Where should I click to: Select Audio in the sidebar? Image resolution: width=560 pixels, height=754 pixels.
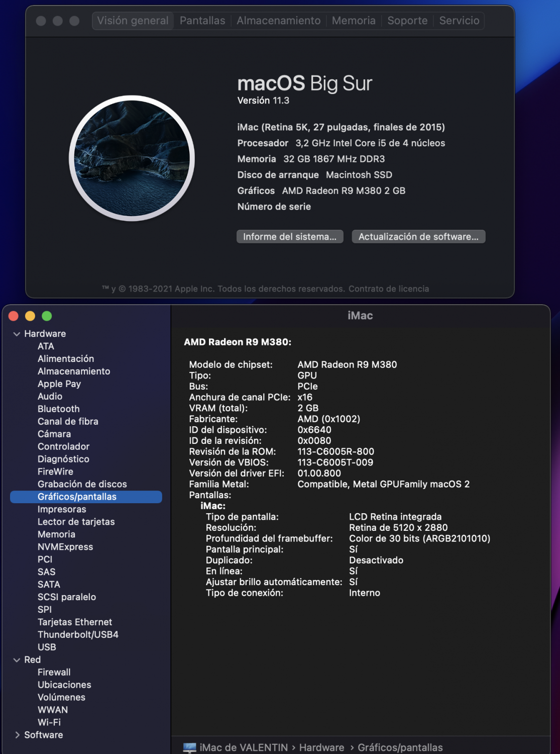point(50,397)
